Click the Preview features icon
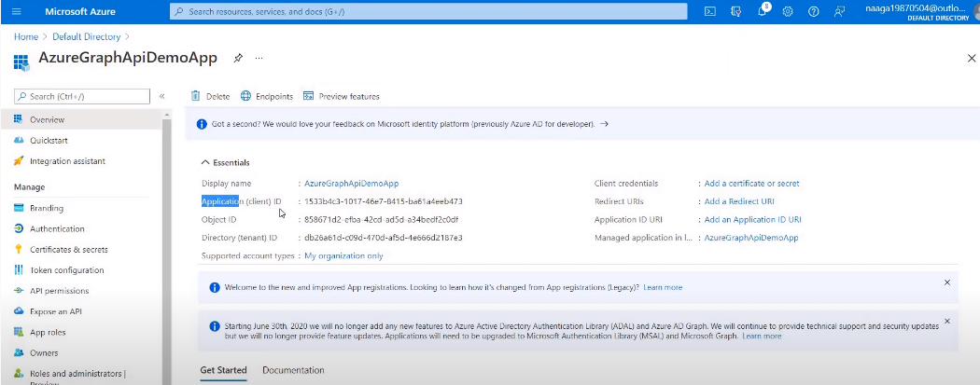The height and width of the screenshot is (385, 980). point(308,96)
